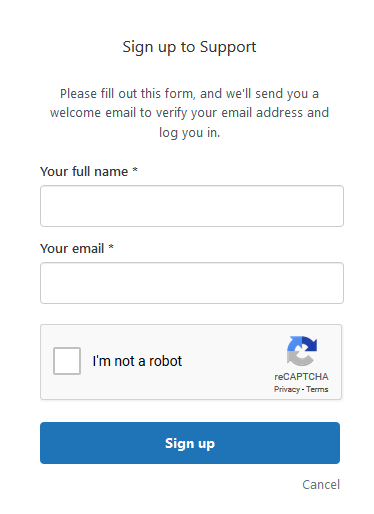Open the reCAPTCHA Privacy link
This screenshot has height=514, width=374.
287,389
